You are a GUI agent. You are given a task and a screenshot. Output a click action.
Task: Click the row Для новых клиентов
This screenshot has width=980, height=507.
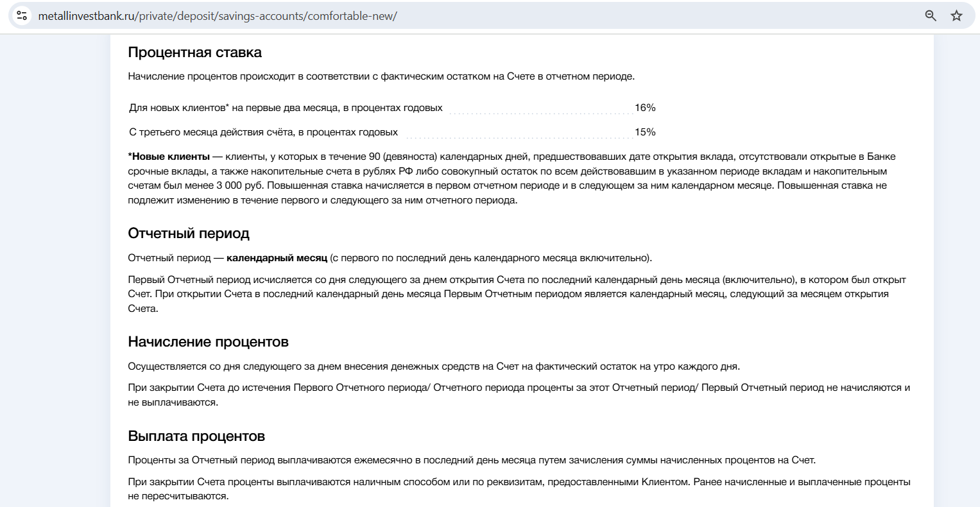click(392, 108)
